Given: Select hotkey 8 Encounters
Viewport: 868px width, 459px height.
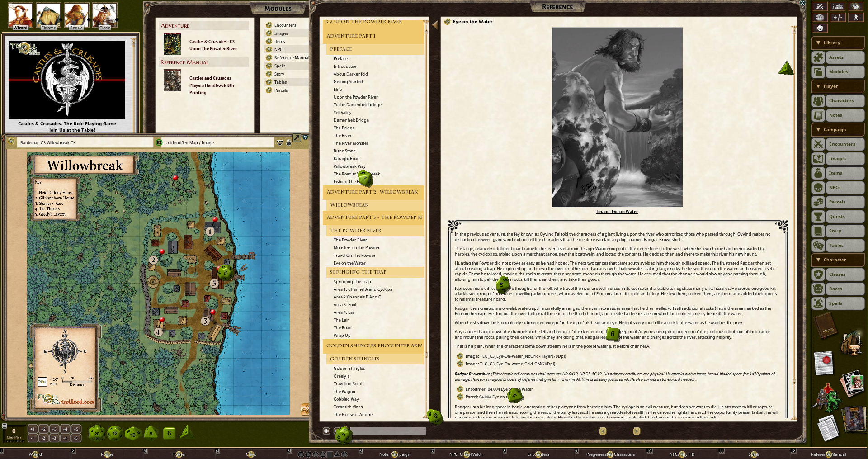Looking at the screenshot, I should click(x=538, y=454).
